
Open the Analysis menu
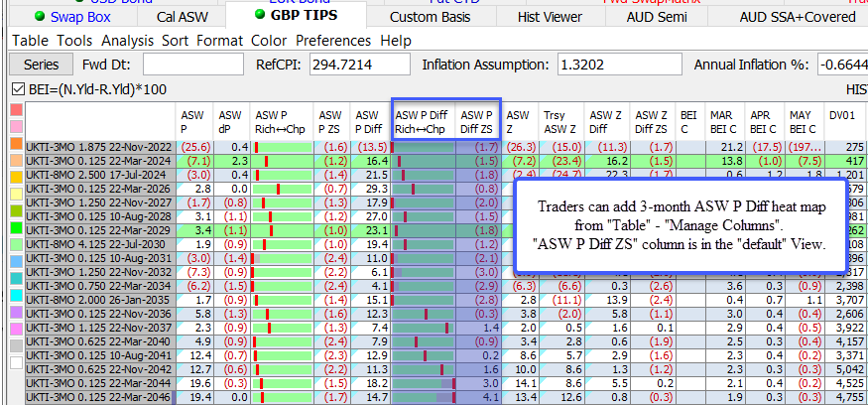[127, 41]
